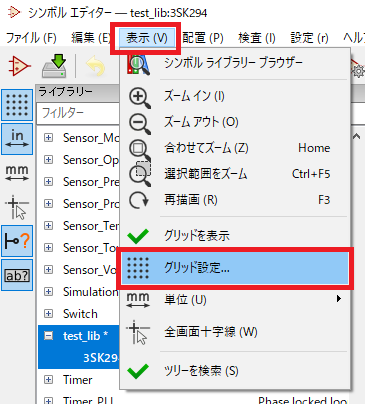Select the 全画面十字線 (W) crosshair entry
Screen dimensions: 365x404
[x=235, y=332]
